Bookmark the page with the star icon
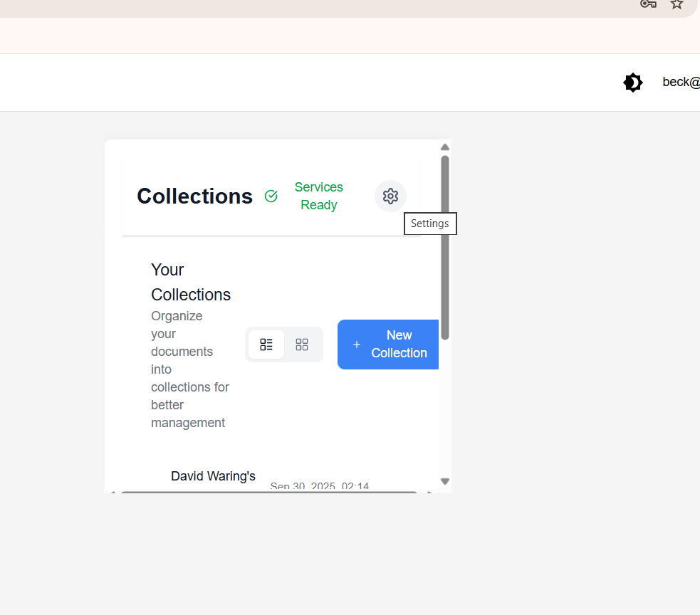 (677, 4)
